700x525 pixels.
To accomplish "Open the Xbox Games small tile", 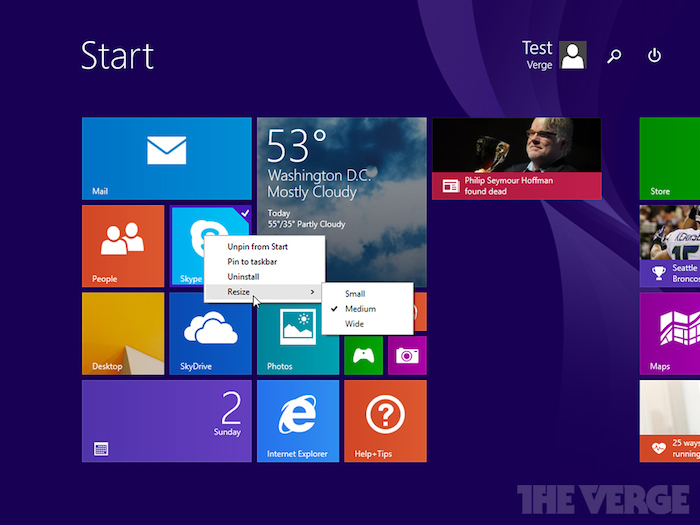I will pos(363,355).
